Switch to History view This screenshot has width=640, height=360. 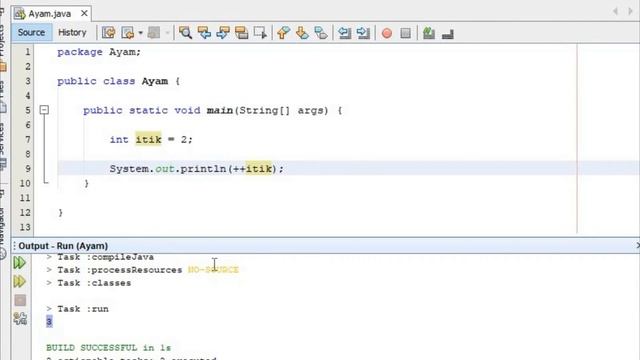72,33
